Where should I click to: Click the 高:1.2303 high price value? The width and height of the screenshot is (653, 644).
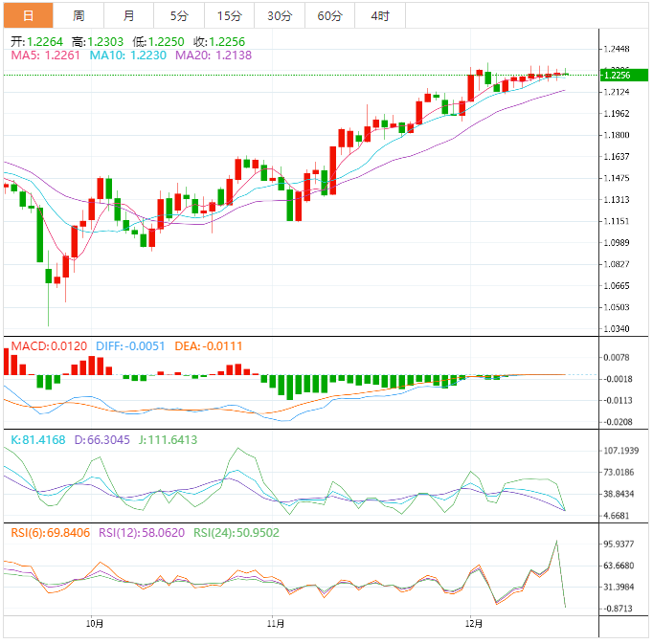click(98, 42)
